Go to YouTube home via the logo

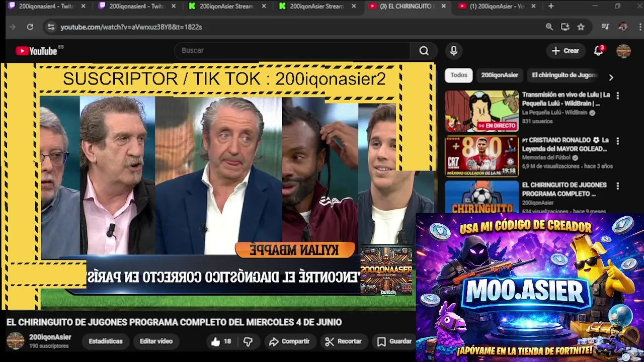pyautogui.click(x=36, y=51)
